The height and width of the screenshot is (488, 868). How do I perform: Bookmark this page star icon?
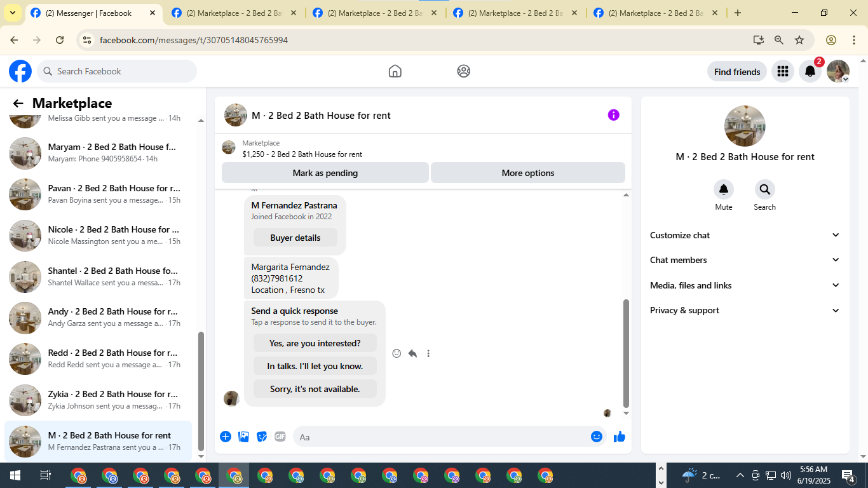799,40
